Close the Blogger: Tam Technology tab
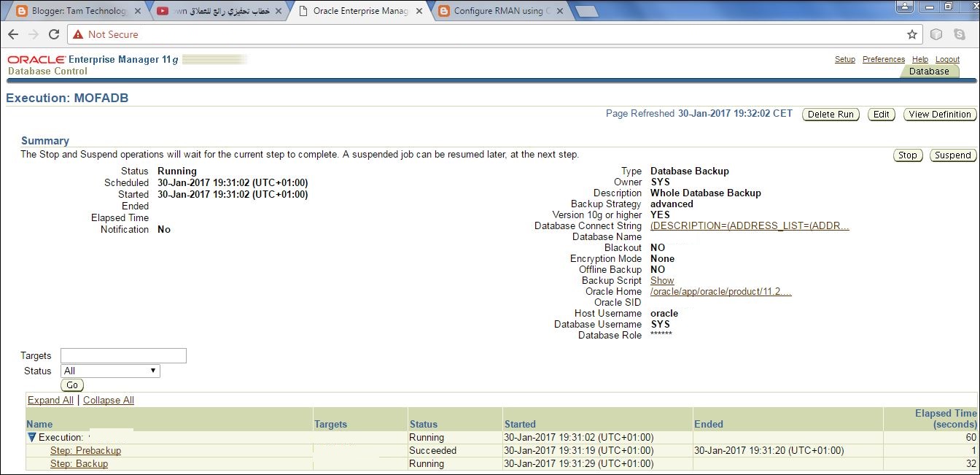The height and width of the screenshot is (475, 980). pos(138,11)
